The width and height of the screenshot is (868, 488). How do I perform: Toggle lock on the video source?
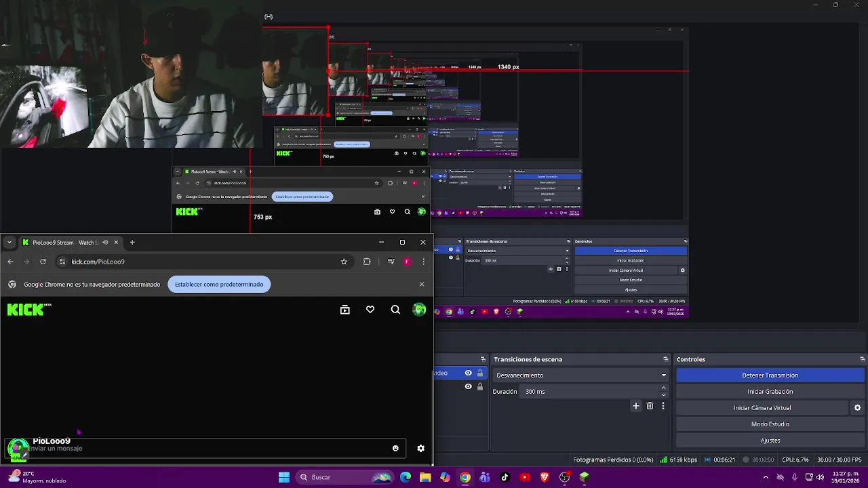(x=480, y=373)
